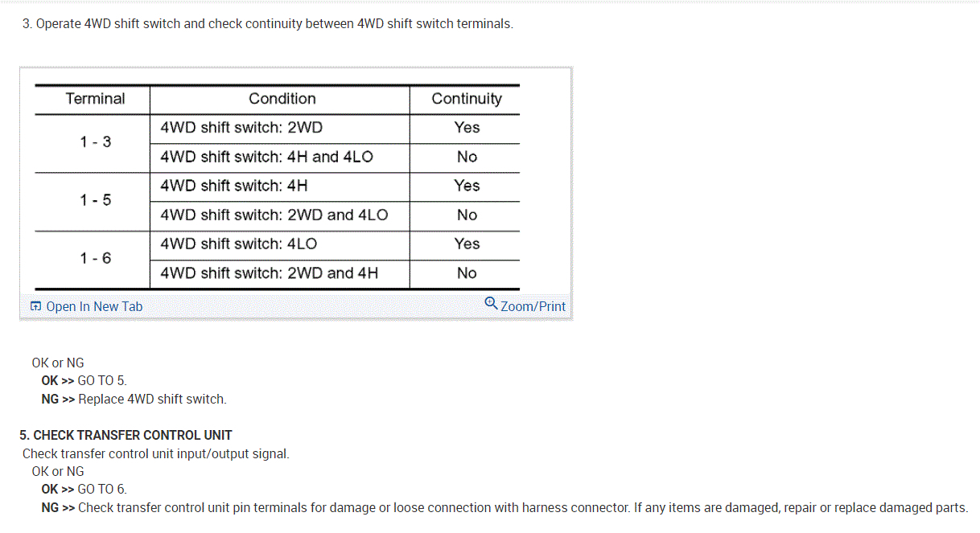
Task: Click the '4WD shift switch: 2WD' condition row
Action: [x=241, y=128]
